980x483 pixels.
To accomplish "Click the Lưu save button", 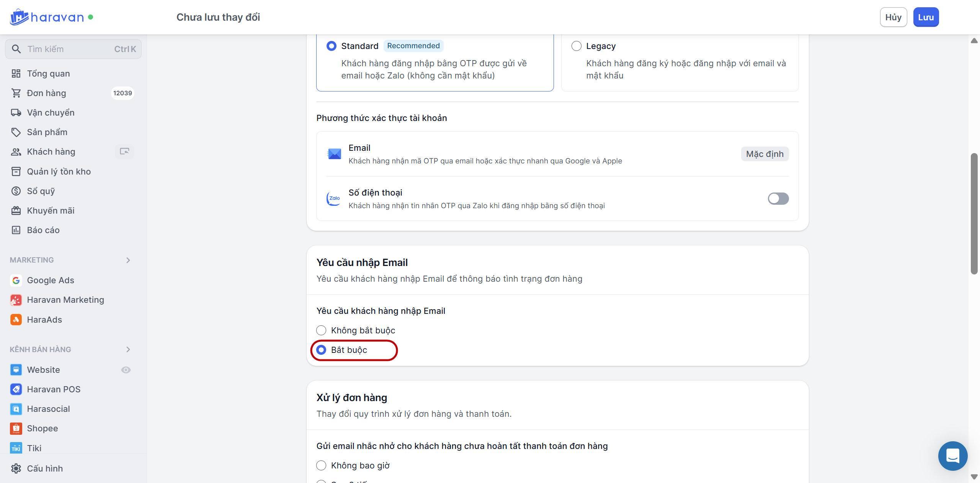I will [926, 17].
